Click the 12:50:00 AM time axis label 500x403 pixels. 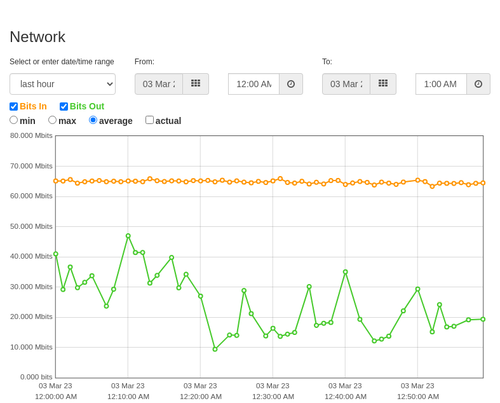point(418,397)
